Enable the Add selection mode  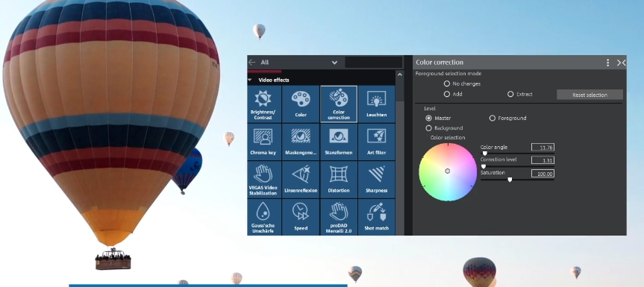[x=447, y=94]
